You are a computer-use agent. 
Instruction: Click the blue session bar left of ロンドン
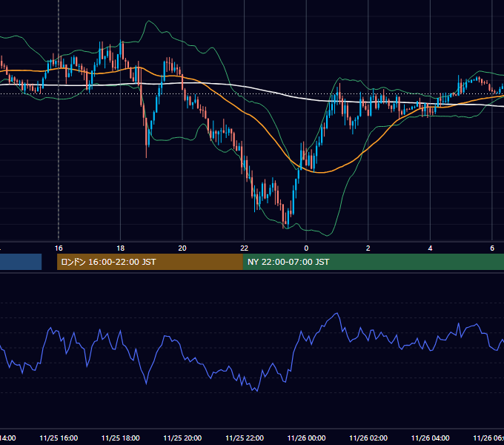pyautogui.click(x=21, y=262)
